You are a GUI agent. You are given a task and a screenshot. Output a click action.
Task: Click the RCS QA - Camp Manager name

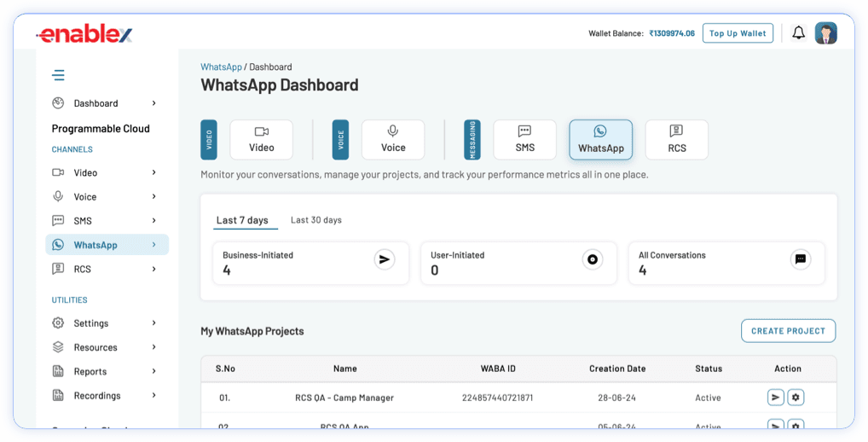coord(344,398)
